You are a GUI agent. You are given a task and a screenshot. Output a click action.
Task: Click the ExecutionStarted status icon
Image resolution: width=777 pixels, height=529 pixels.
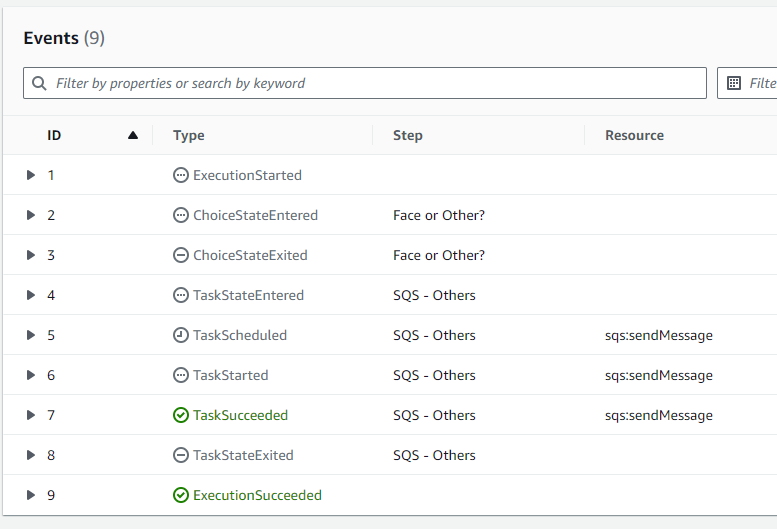(180, 175)
